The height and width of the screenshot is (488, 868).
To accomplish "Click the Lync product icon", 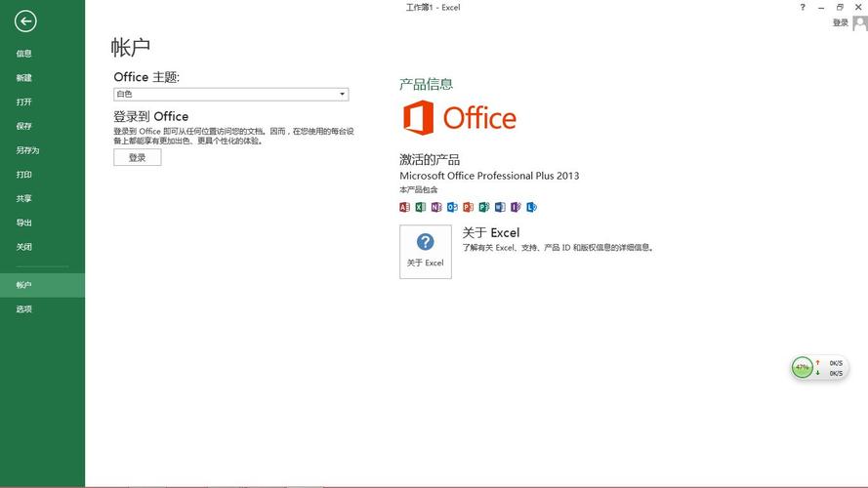I will tap(531, 207).
